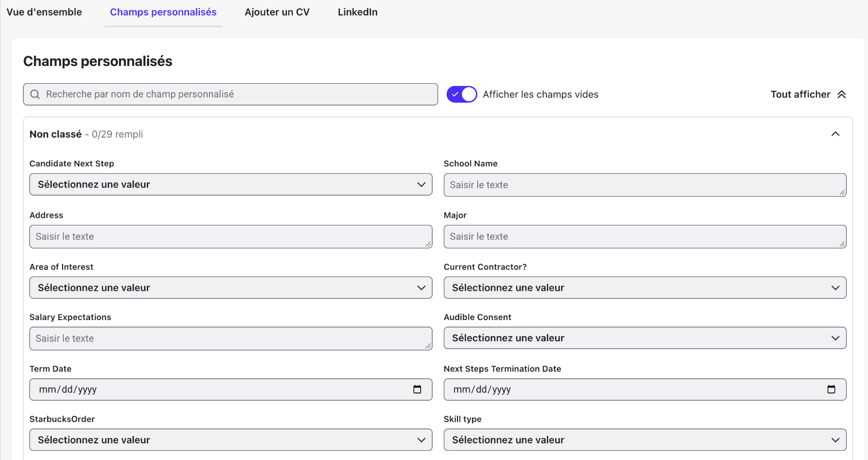Open the Skill type dropdown
This screenshot has height=460, width=868.
pos(645,440)
